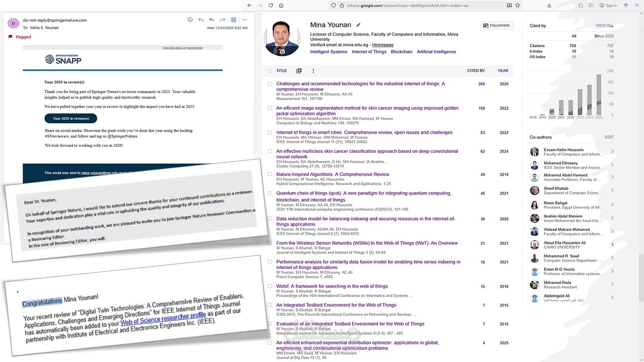Viewport: 644px width, 362px height.
Task: Expand co-author Reem Bahgat chevron
Action: point(612,205)
